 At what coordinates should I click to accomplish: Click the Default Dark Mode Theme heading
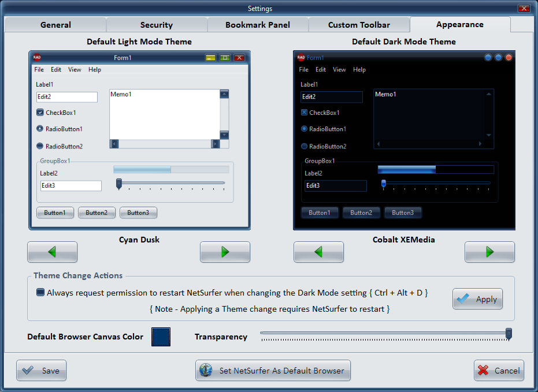tap(404, 42)
